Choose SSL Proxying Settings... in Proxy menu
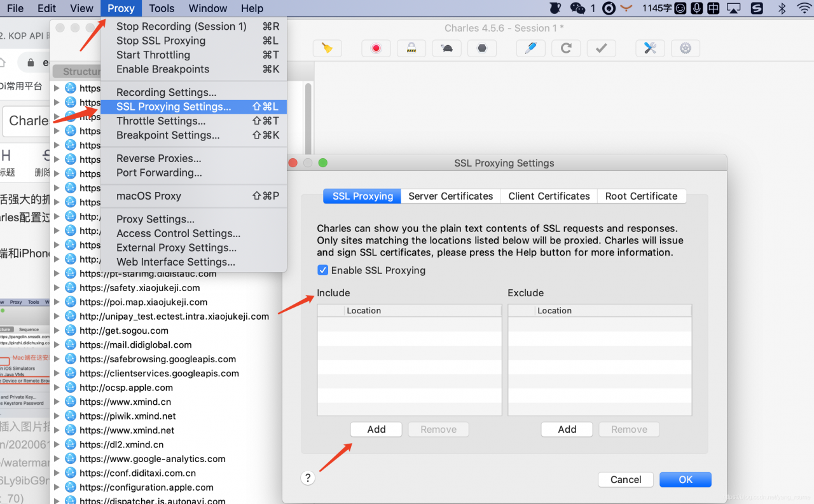The image size is (814, 504). [194, 107]
